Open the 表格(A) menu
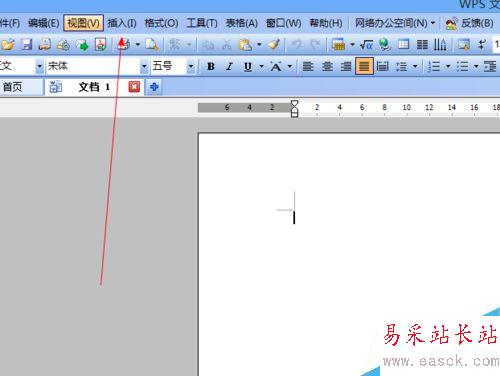This screenshot has width=500, height=376. [242, 23]
